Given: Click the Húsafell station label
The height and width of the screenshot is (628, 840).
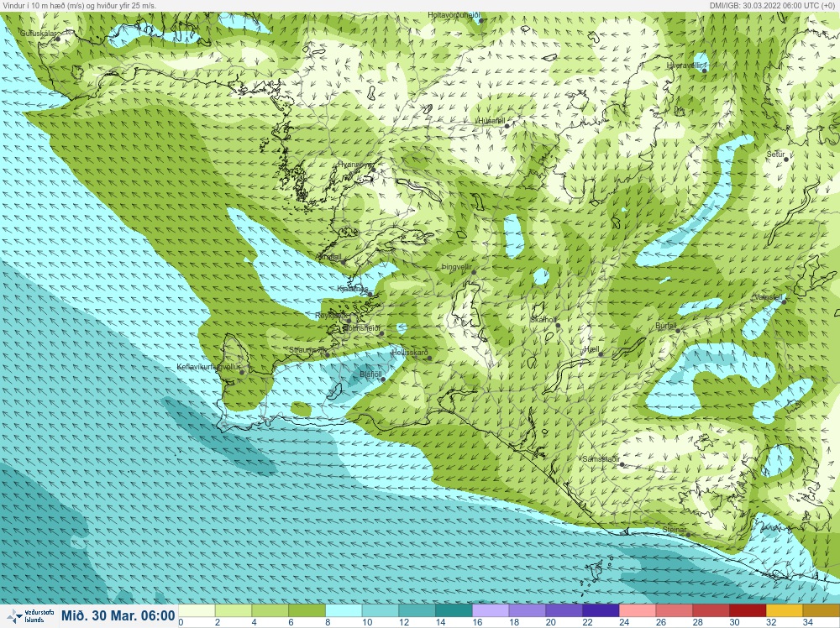Looking at the screenshot, I should pos(491,121).
